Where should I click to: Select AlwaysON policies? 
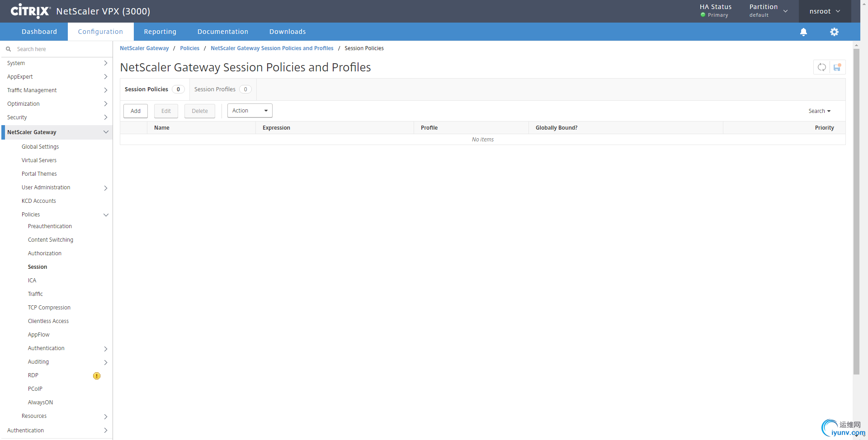coord(40,403)
